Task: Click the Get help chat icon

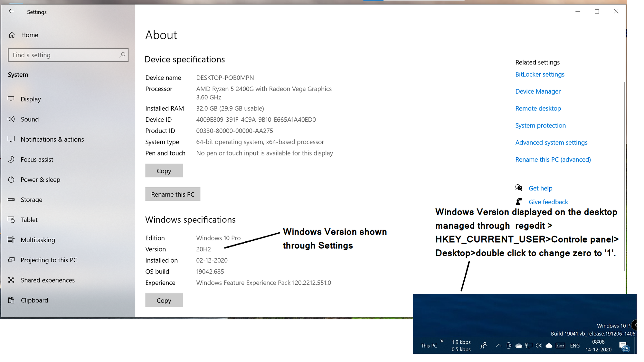Action: click(x=519, y=188)
